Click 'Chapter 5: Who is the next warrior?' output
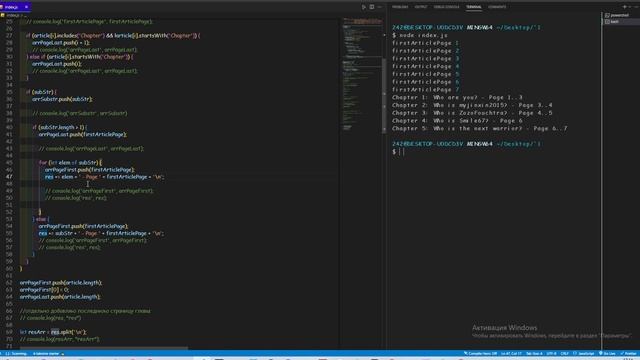The image size is (640, 360). 479,128
